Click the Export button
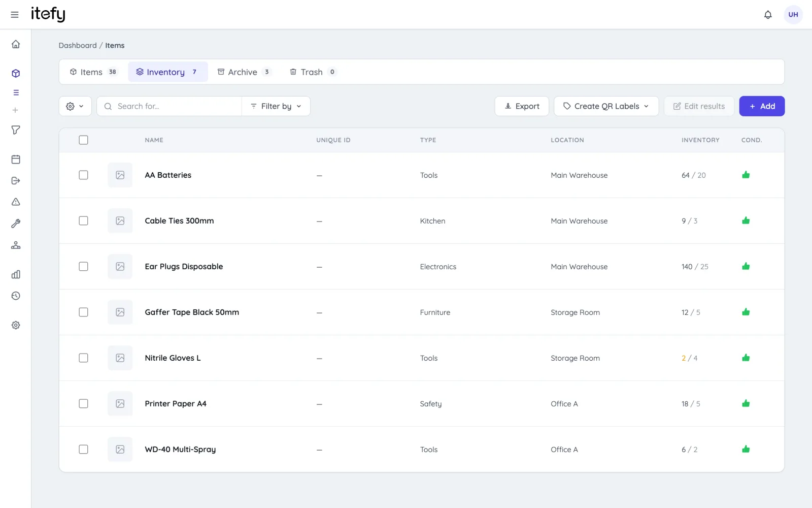 point(522,106)
